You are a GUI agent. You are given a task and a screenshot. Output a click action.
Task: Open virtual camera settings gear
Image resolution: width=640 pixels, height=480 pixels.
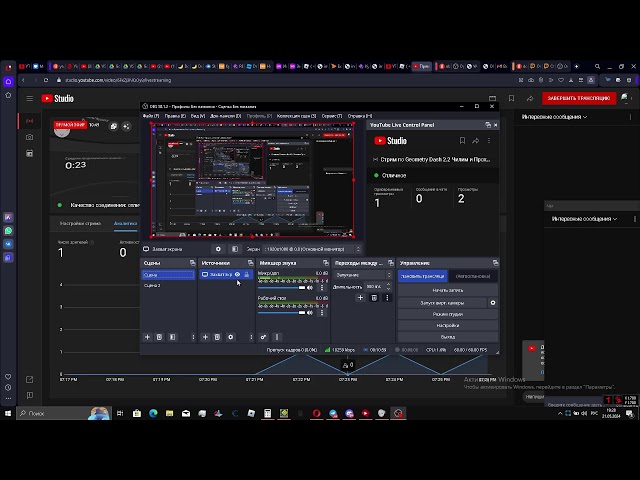(493, 303)
